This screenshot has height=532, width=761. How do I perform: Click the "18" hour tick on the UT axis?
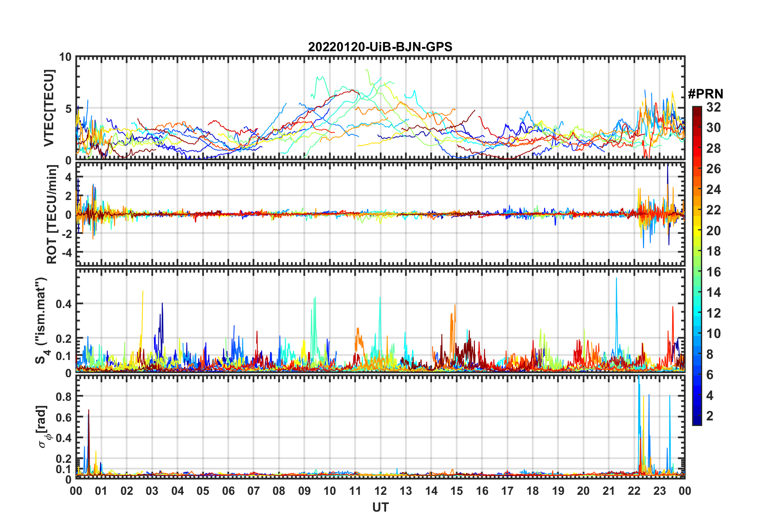pos(533,491)
